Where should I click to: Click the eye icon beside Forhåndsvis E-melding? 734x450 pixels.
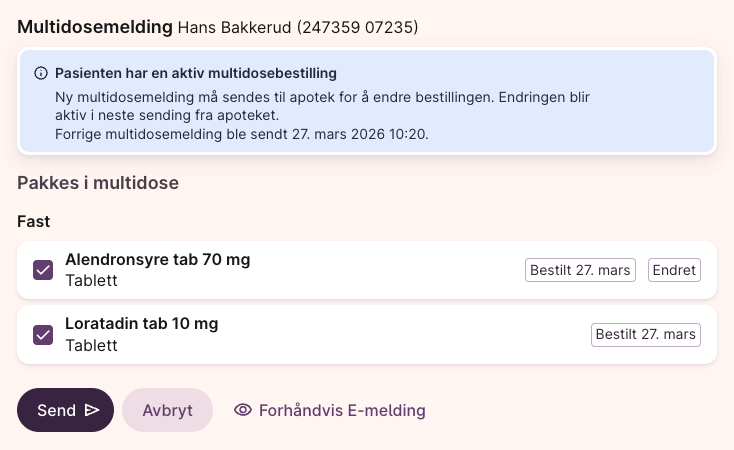242,410
